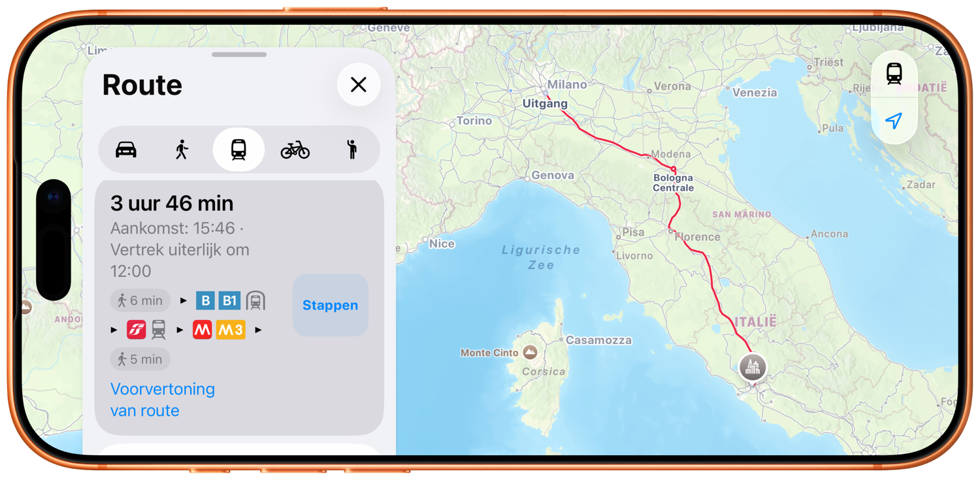Open Voorvertoning van route link
The image size is (980, 480).
coord(163,400)
